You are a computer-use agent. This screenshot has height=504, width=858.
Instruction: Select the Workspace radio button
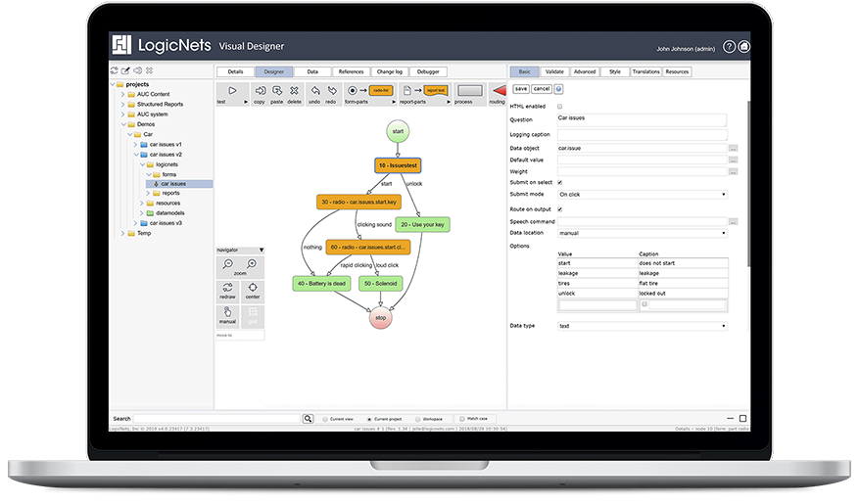coord(417,419)
